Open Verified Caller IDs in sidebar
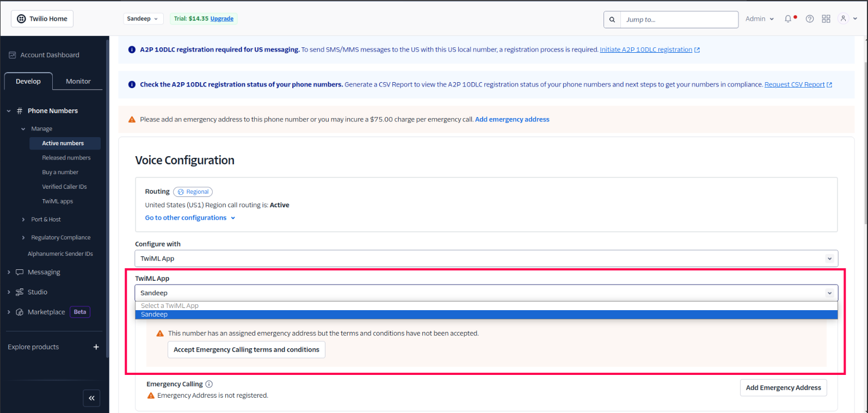The image size is (868, 413). pyautogui.click(x=64, y=187)
